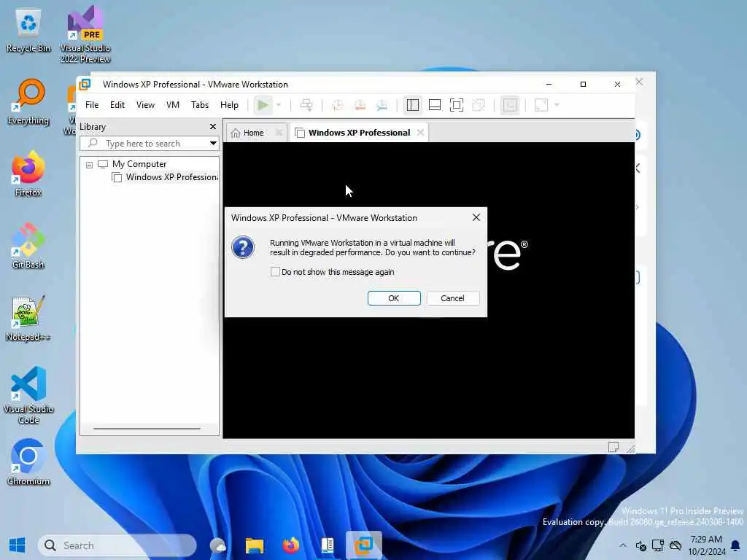Open the Snapshot Manager toolbar icon
Viewport: 747px width, 560px height.
[382, 105]
